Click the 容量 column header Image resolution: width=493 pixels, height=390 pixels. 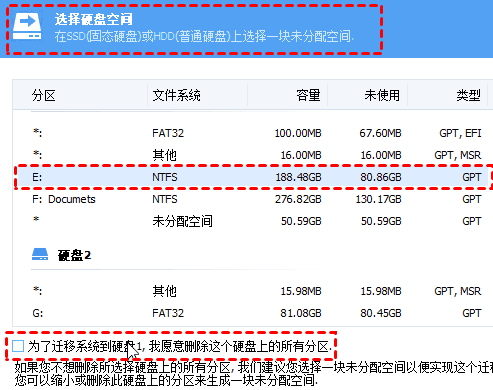coord(308,95)
